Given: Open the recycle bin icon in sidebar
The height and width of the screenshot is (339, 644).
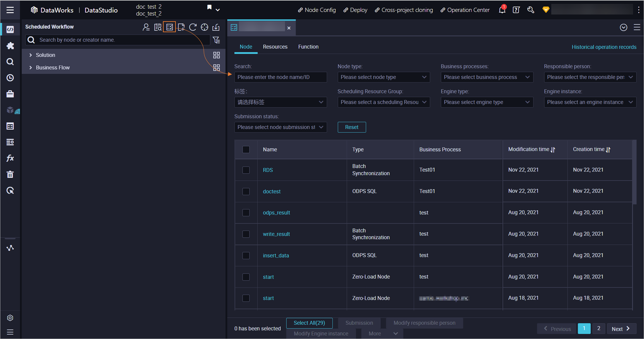Looking at the screenshot, I should click(10, 174).
